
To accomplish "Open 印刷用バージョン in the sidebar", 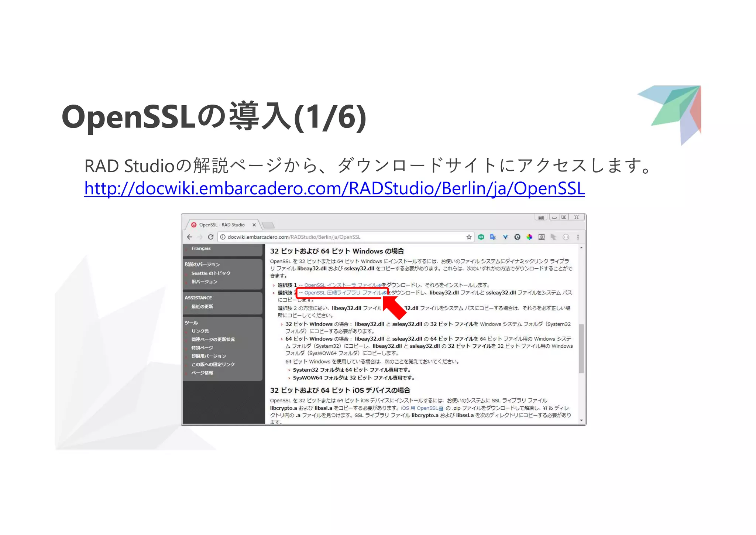I will (x=209, y=356).
